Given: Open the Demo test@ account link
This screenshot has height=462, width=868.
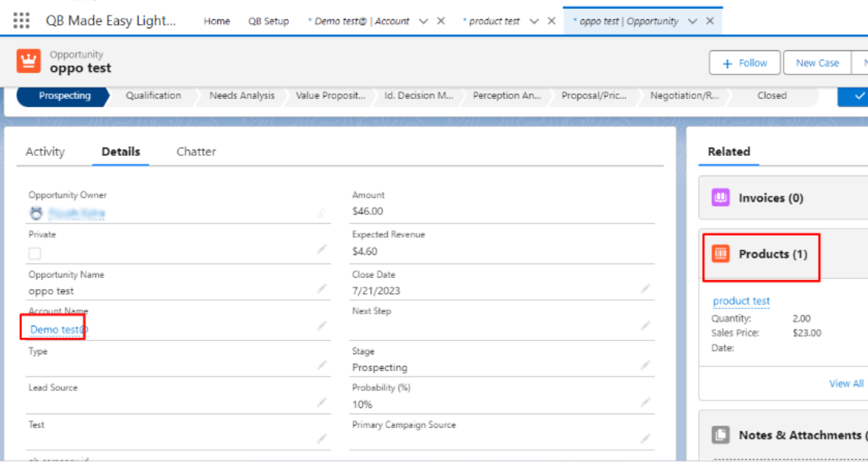Looking at the screenshot, I should click(x=59, y=330).
